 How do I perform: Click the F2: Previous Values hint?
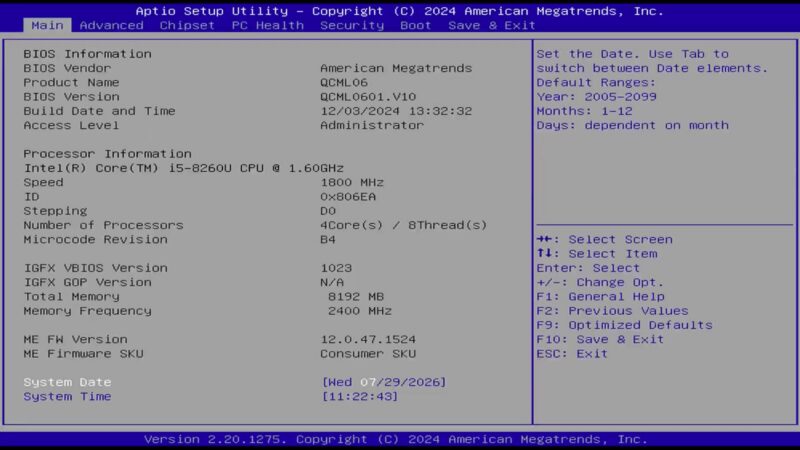click(x=612, y=311)
